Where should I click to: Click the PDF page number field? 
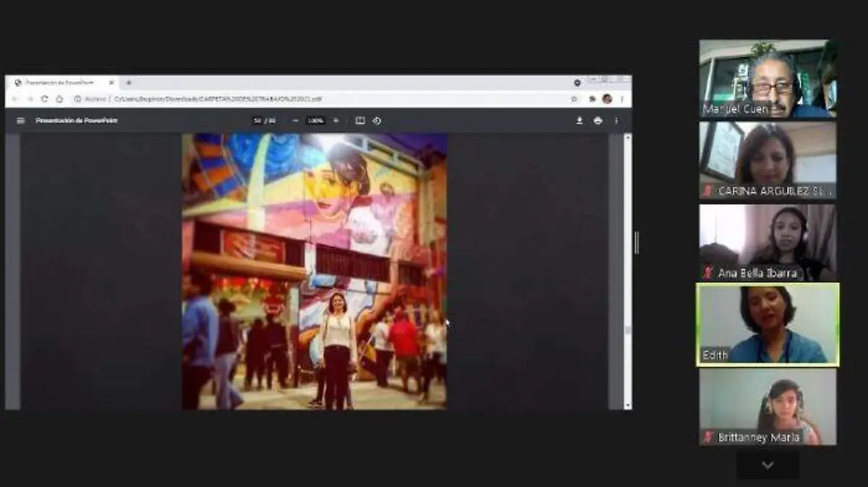258,121
